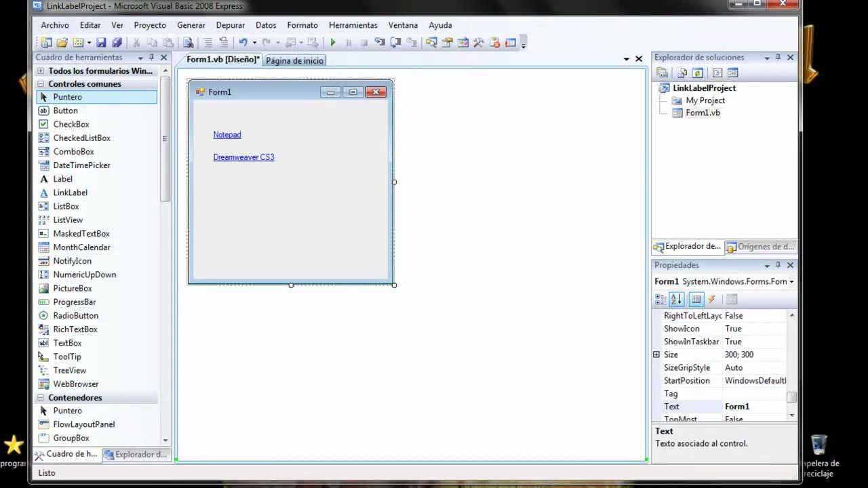Click View Designer icon in Solution Explorer

(732, 73)
